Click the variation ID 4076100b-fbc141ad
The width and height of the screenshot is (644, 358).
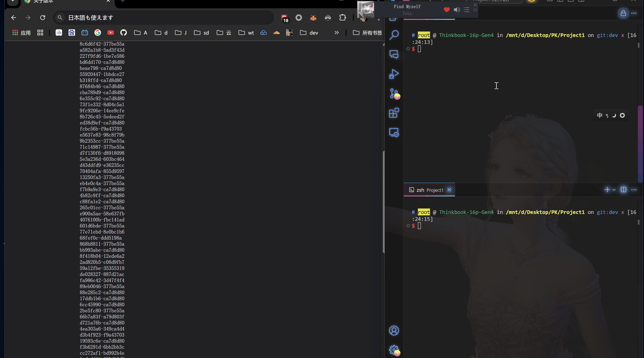[102, 220]
